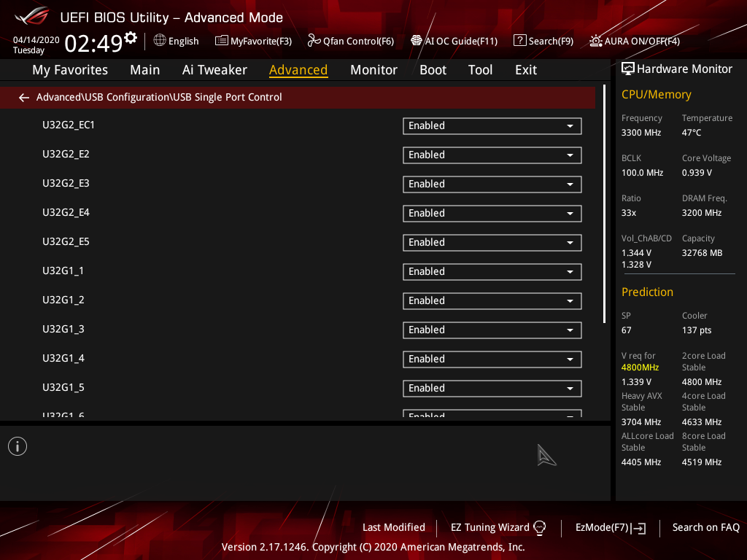Screen dimensions: 747x560
Task: Click the Hardware Monitor screen icon
Action: [628, 69]
